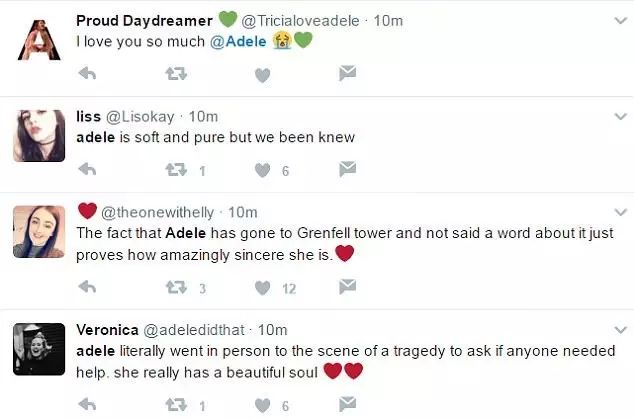Image resolution: width=634 pixels, height=419 pixels.
Task: Click the @theonewithelly username
Action: click(x=160, y=212)
